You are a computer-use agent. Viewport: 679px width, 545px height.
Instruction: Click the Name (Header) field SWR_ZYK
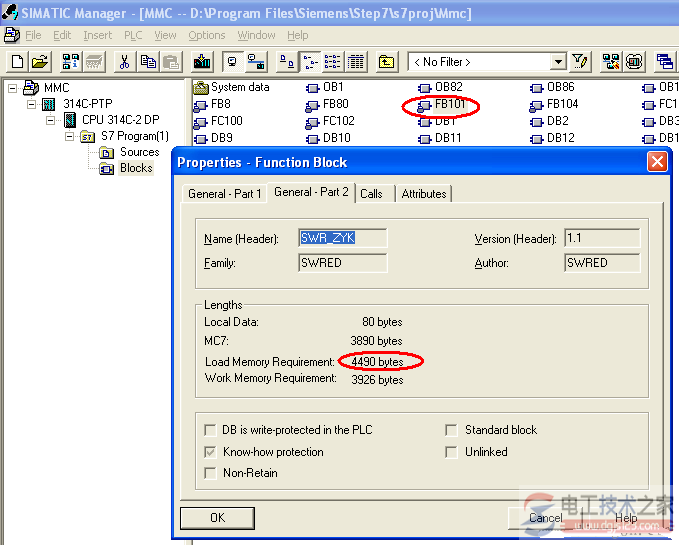(x=343, y=238)
